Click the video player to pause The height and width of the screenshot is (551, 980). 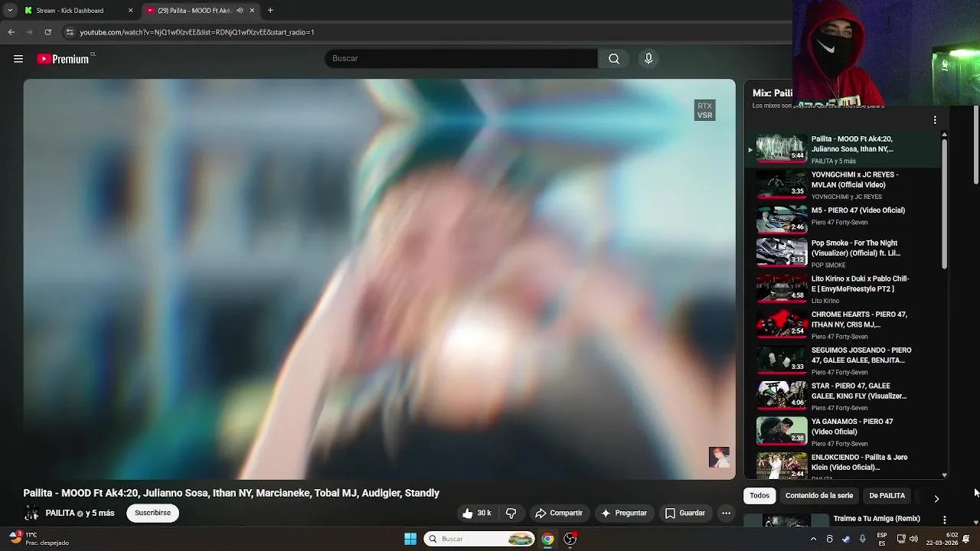tap(379, 279)
